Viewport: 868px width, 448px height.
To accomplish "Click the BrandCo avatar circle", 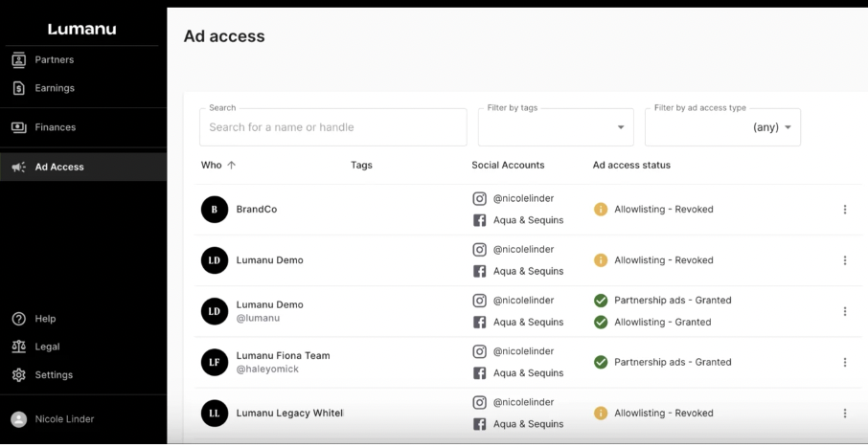I will pyautogui.click(x=215, y=210).
